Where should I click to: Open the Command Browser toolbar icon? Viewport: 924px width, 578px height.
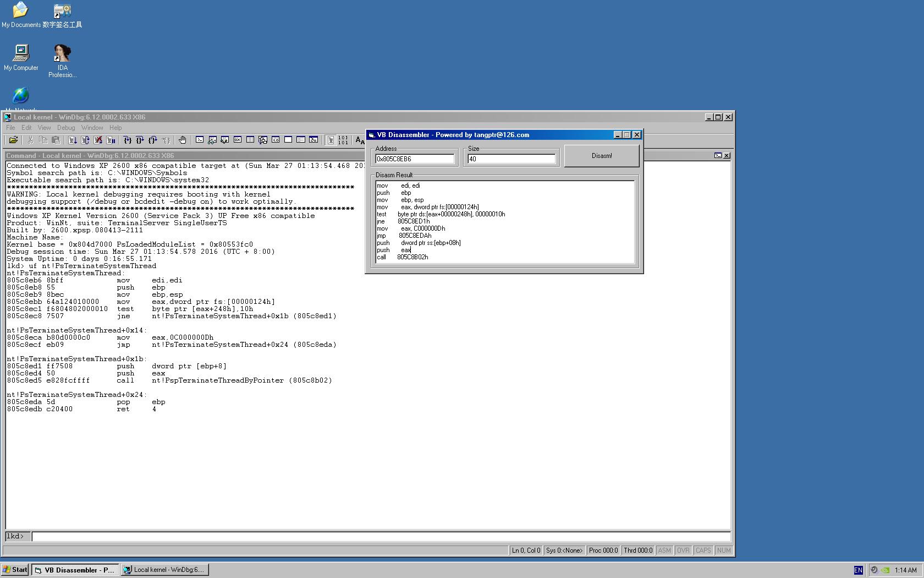pyautogui.click(x=313, y=140)
